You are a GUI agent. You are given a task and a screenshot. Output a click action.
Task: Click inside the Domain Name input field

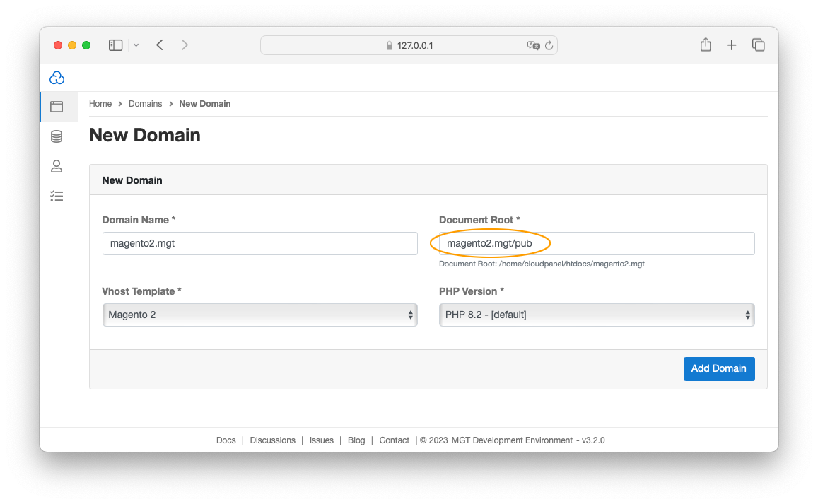(x=259, y=243)
